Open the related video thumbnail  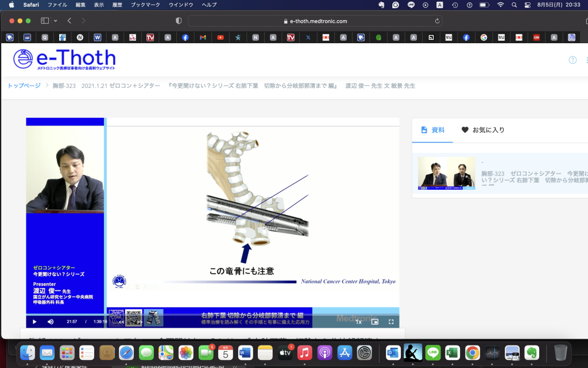[446, 172]
